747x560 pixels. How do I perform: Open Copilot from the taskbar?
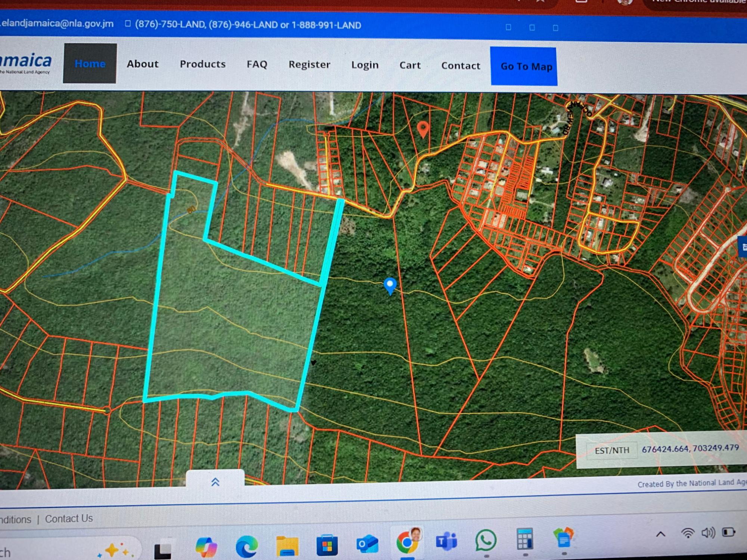206,547
